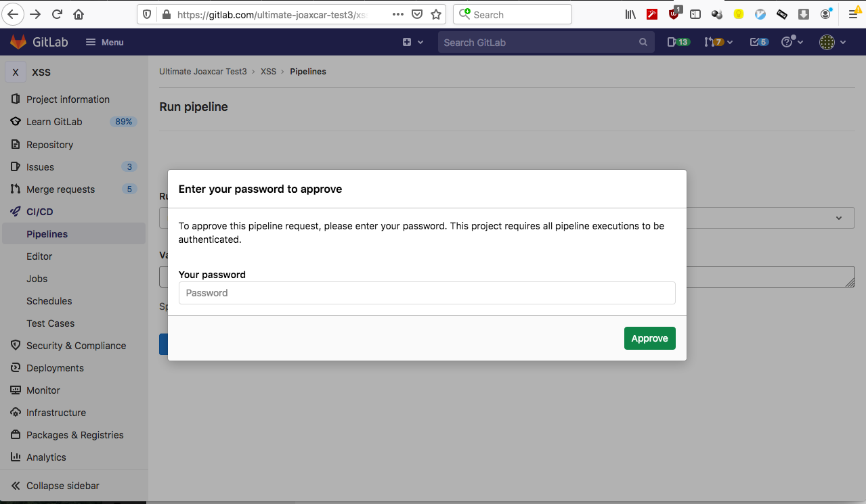Screen dimensions: 866x504
Task: Open Jobs under CI/CD
Action: click(37, 279)
